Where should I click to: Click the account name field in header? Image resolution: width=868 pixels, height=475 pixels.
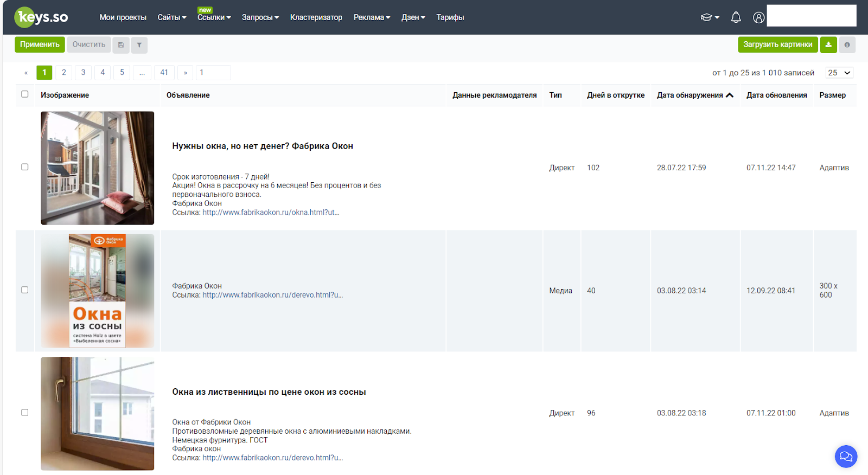tap(812, 16)
